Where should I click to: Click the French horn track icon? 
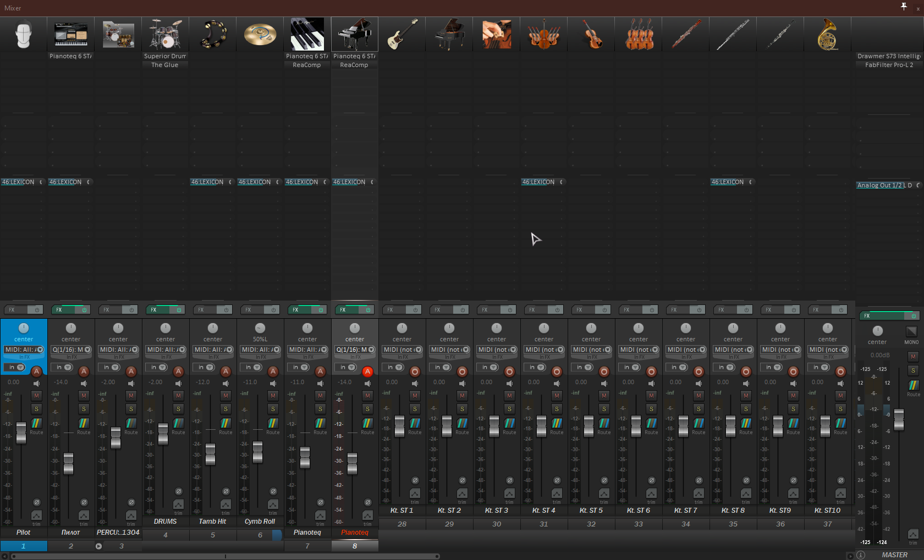[x=827, y=34]
